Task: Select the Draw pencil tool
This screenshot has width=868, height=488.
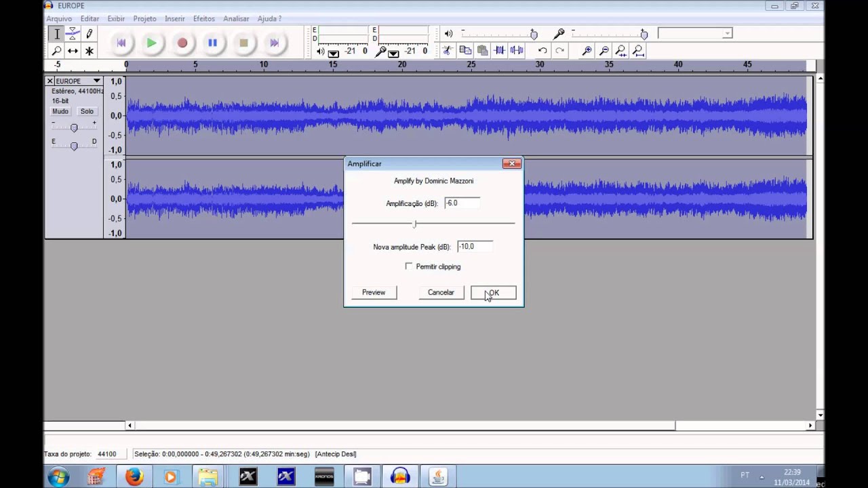Action: click(x=89, y=34)
